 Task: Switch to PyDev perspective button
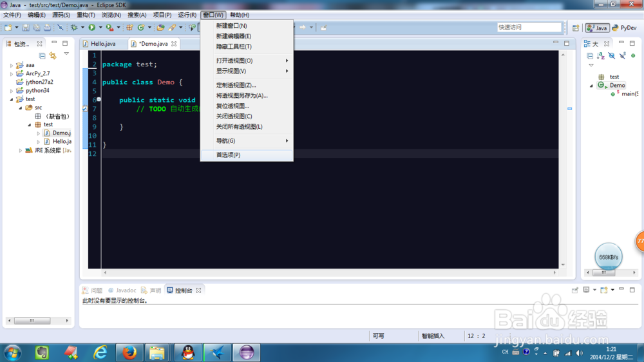(x=624, y=28)
